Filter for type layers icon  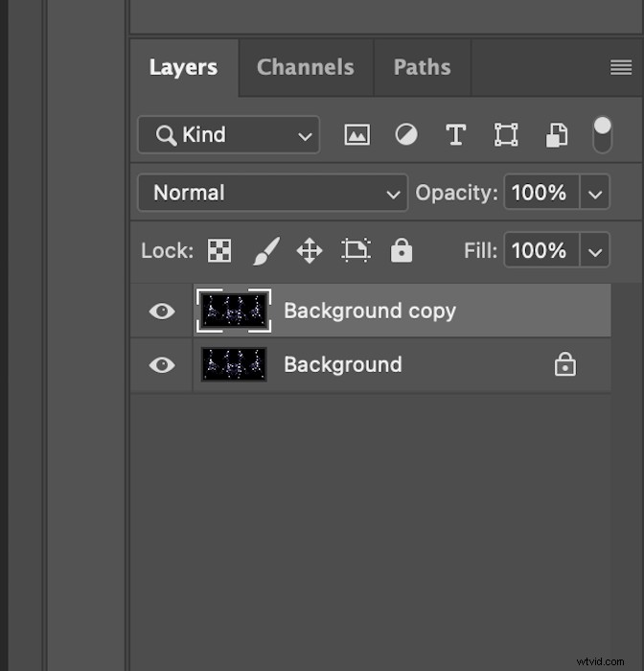tap(456, 135)
